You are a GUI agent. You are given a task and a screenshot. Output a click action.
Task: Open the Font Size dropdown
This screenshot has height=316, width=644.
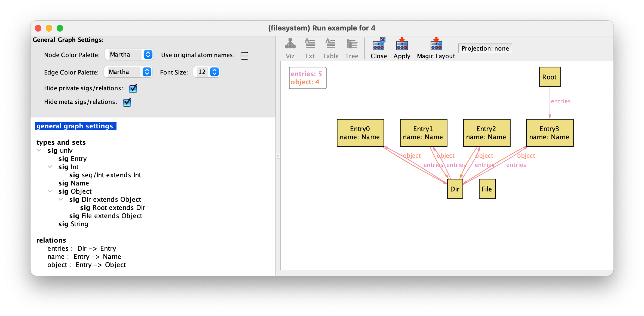[206, 72]
